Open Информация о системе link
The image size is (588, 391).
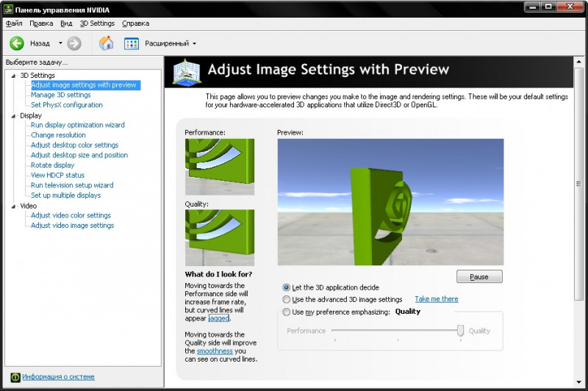[x=58, y=377]
